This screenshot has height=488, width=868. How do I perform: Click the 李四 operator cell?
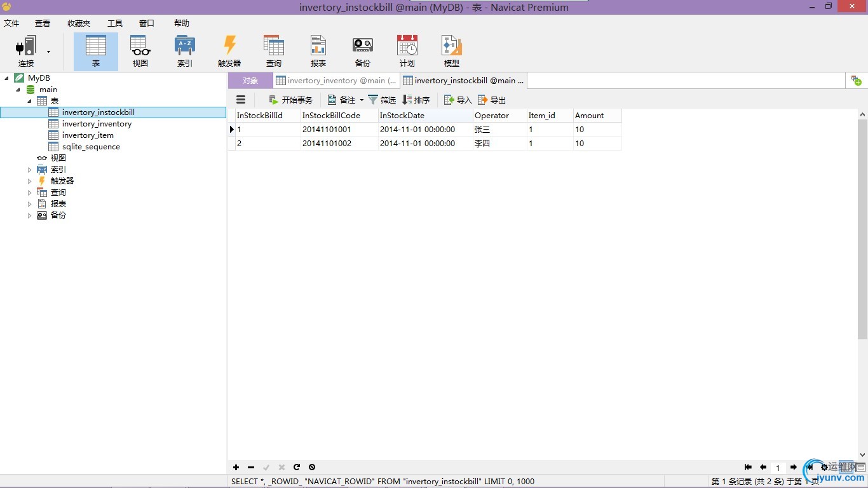(x=499, y=144)
